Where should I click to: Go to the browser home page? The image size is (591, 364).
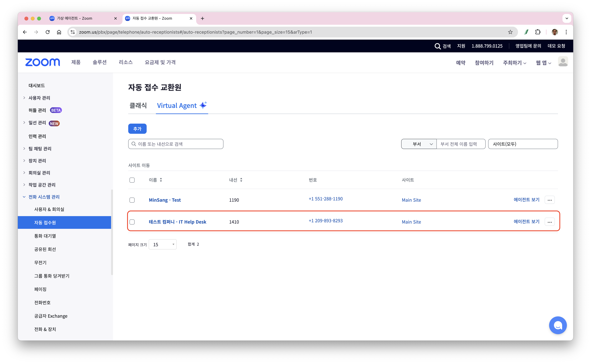[59, 32]
